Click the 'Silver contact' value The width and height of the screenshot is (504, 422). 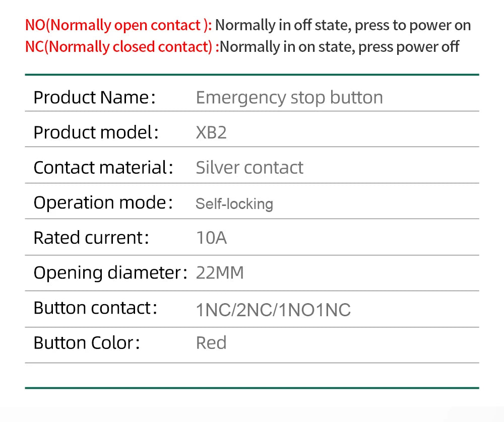click(249, 168)
